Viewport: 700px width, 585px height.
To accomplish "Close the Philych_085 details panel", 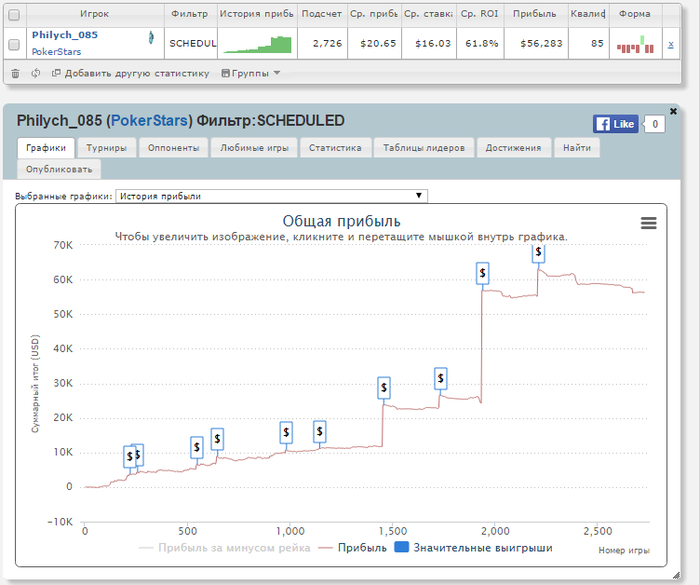I will [673, 111].
